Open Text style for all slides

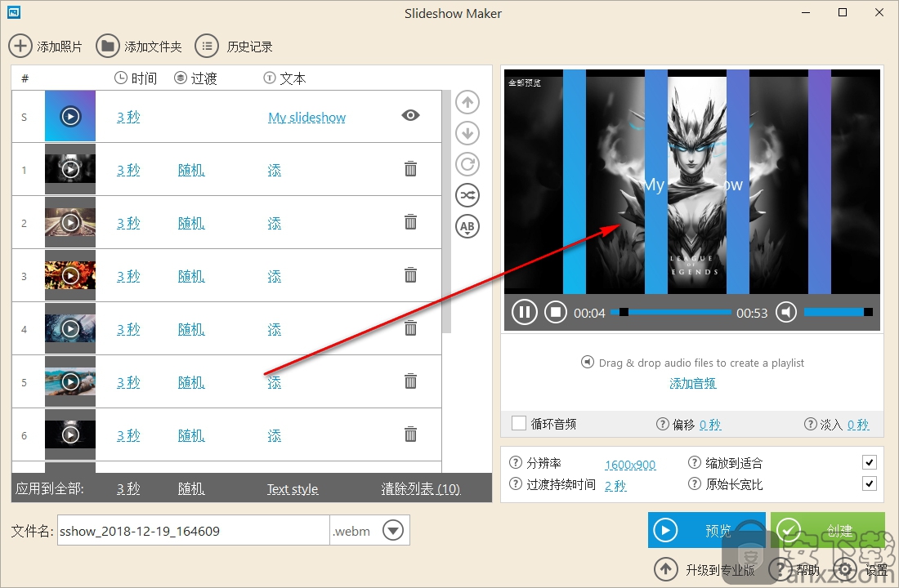pos(293,489)
